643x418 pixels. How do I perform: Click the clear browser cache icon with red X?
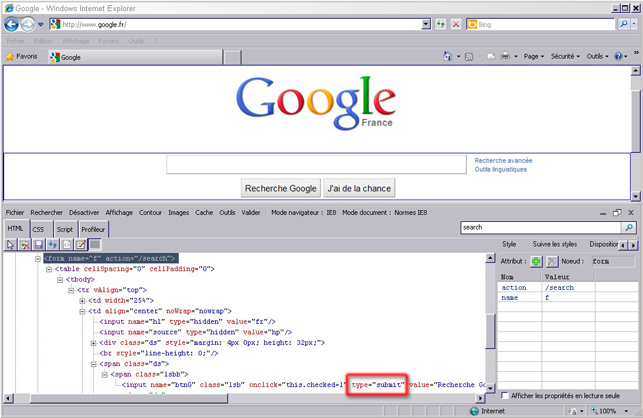pyautogui.click(x=25, y=245)
